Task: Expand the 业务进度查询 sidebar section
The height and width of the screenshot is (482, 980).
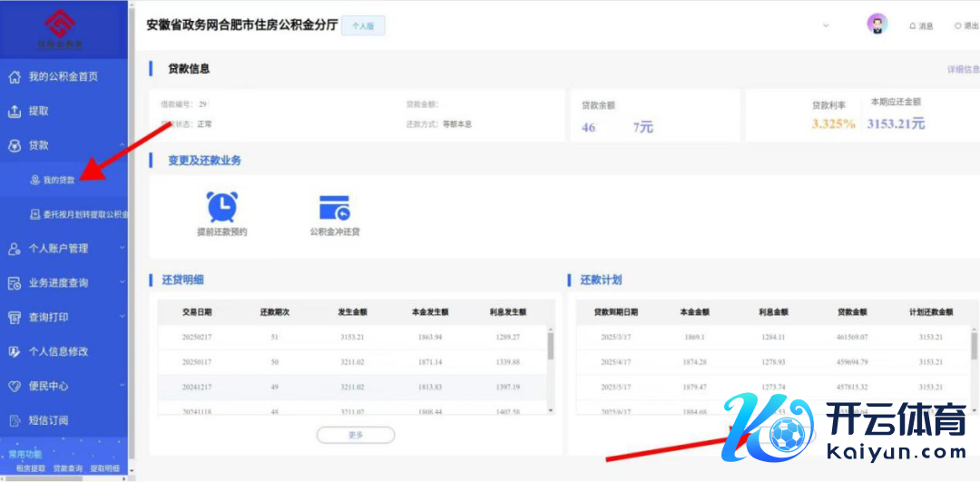Action: pos(122,282)
